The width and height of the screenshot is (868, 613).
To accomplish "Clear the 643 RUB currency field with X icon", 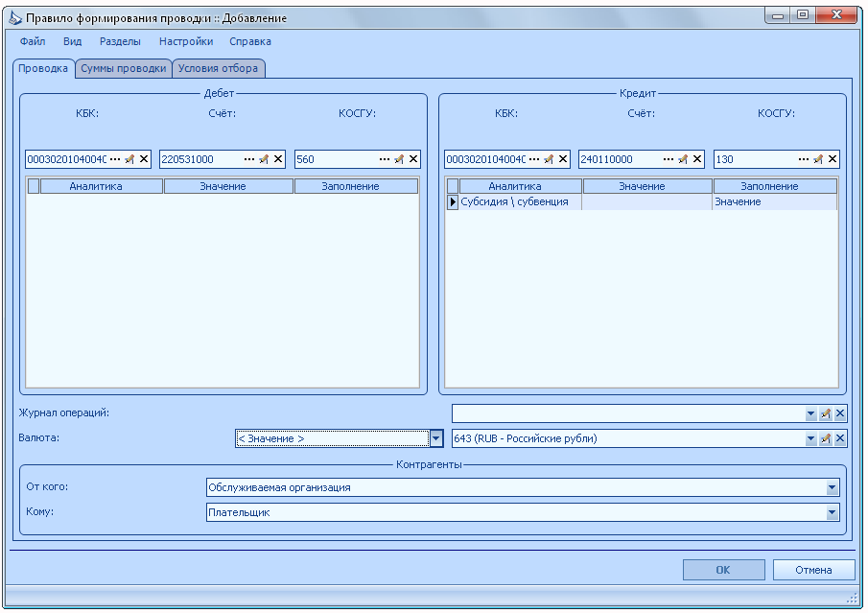I will (x=840, y=439).
